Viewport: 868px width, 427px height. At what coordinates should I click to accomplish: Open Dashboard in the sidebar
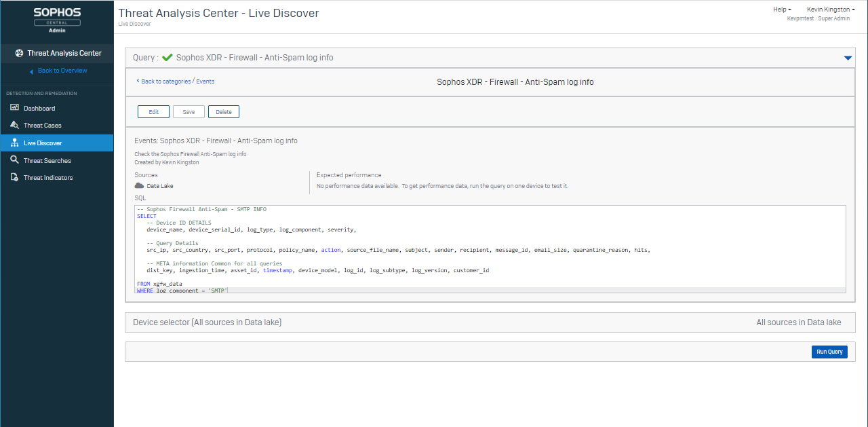(57, 108)
